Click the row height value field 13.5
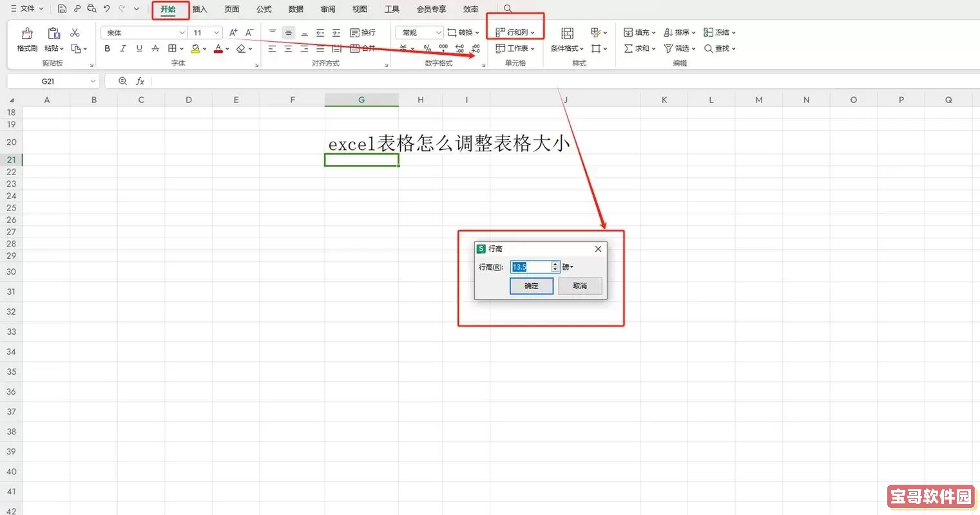This screenshot has height=515, width=980. 531,267
